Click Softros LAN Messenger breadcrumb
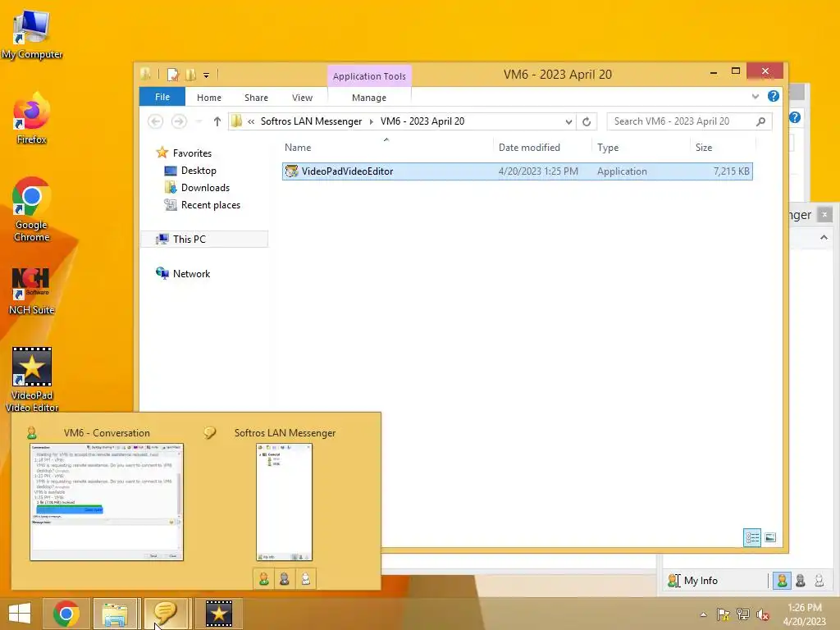 click(x=311, y=121)
